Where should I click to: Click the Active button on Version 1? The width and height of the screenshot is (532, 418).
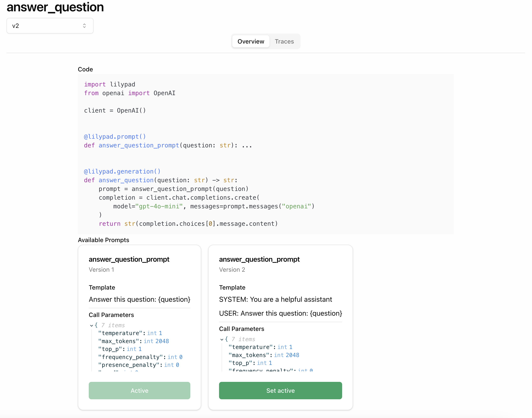click(x=139, y=390)
